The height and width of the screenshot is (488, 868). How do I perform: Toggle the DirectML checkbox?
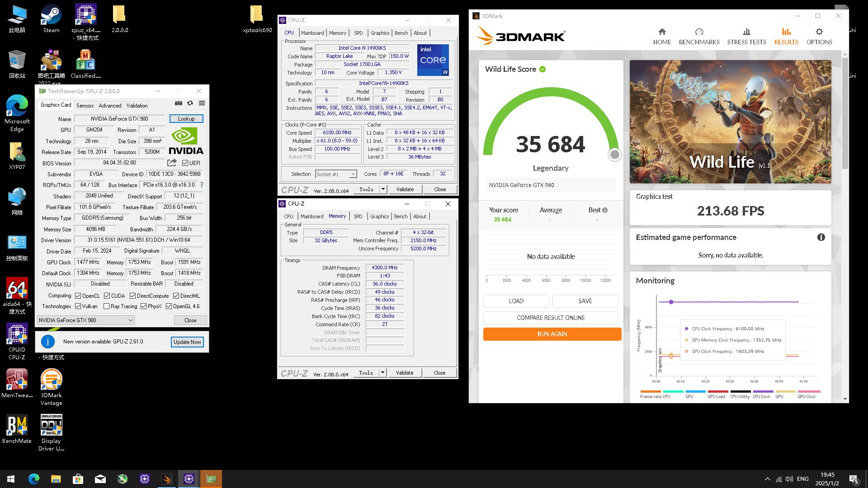pyautogui.click(x=176, y=296)
